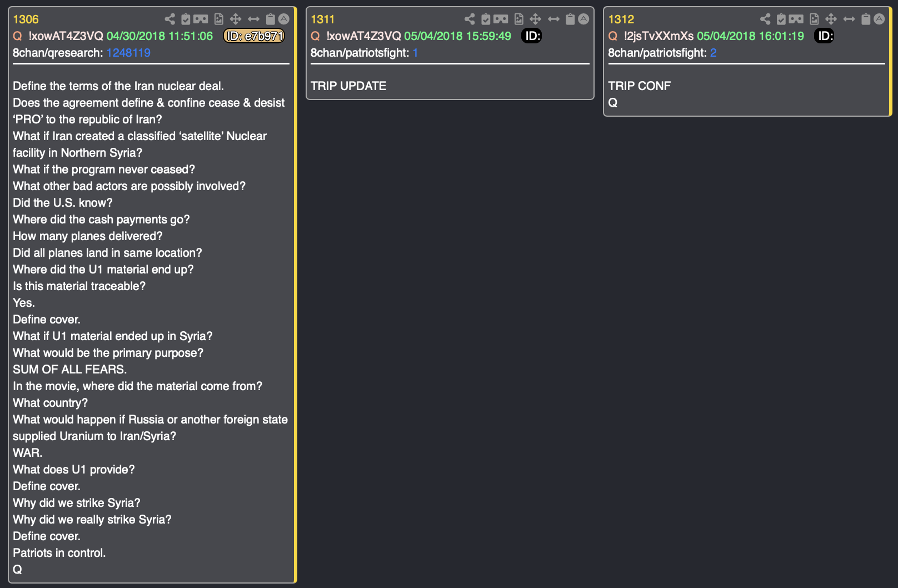Click the circled A icon on post 1312

pyautogui.click(x=879, y=19)
